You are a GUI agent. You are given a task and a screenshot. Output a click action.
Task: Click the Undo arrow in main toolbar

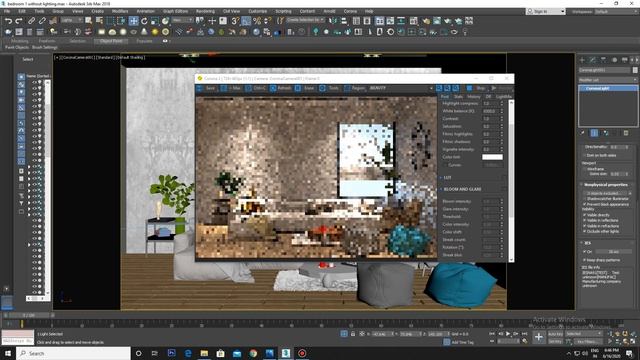8,20
